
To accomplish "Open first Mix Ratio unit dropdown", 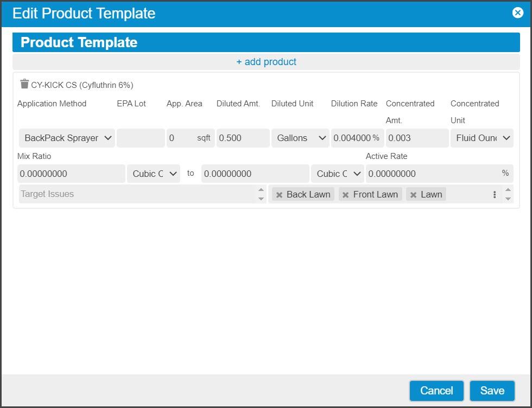I will coord(153,174).
